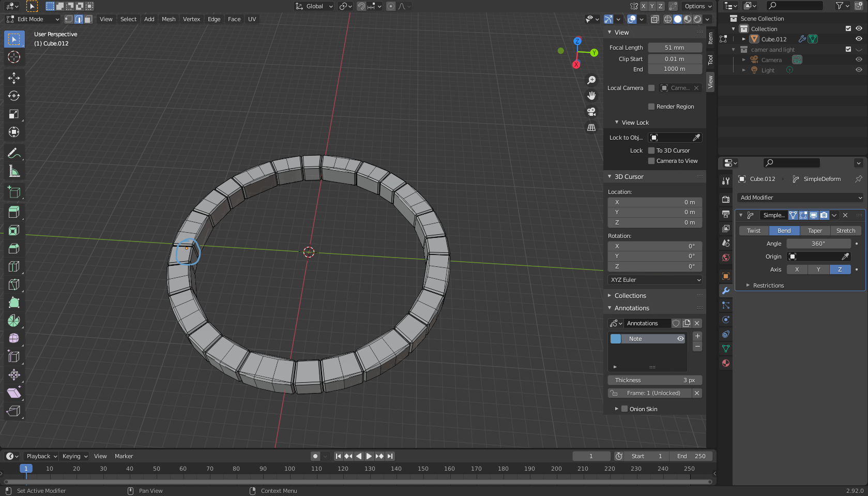Set deform method to Taper
Image resolution: width=868 pixels, height=496 pixels.
(815, 231)
